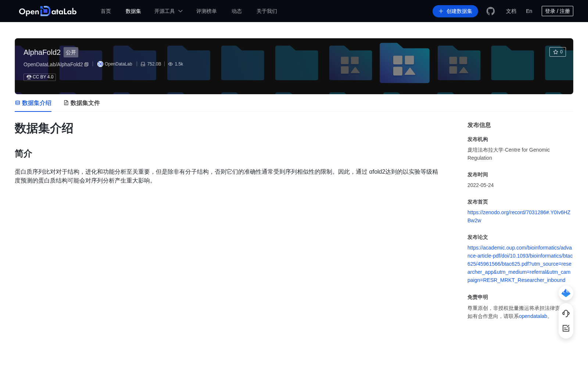Copy the OpenDataLab/AlphaFold2 path icon

(86, 64)
